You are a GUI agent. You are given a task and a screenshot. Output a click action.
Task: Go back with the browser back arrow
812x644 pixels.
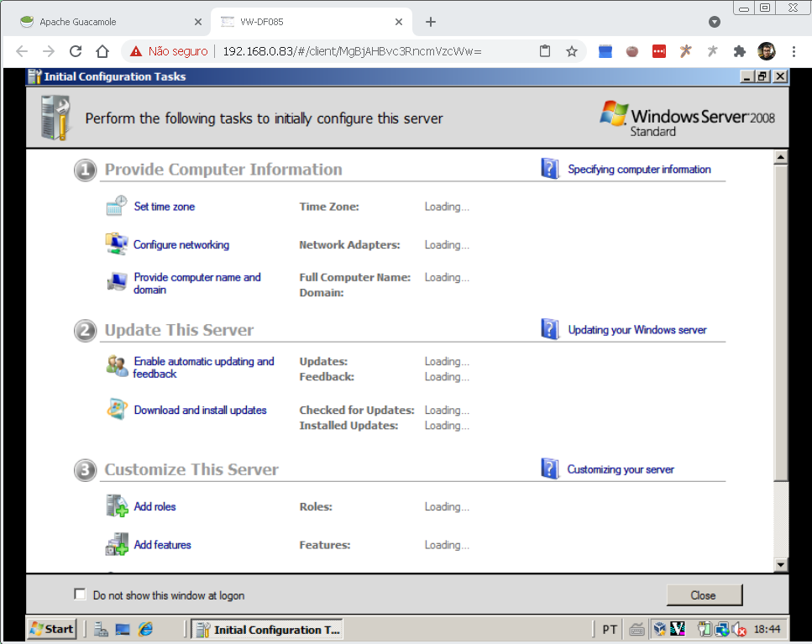click(x=22, y=51)
